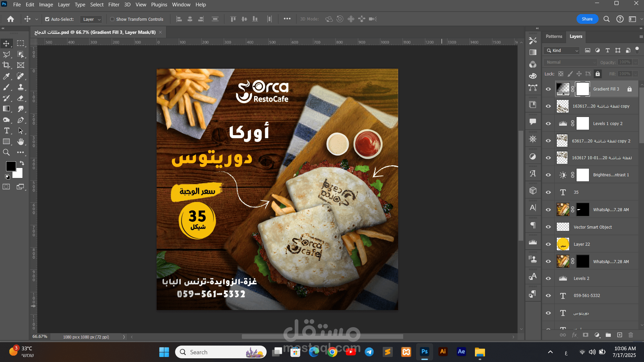Viewport: 644px width, 362px height.
Task: Open the Normal blend mode dropdown
Action: click(571, 62)
